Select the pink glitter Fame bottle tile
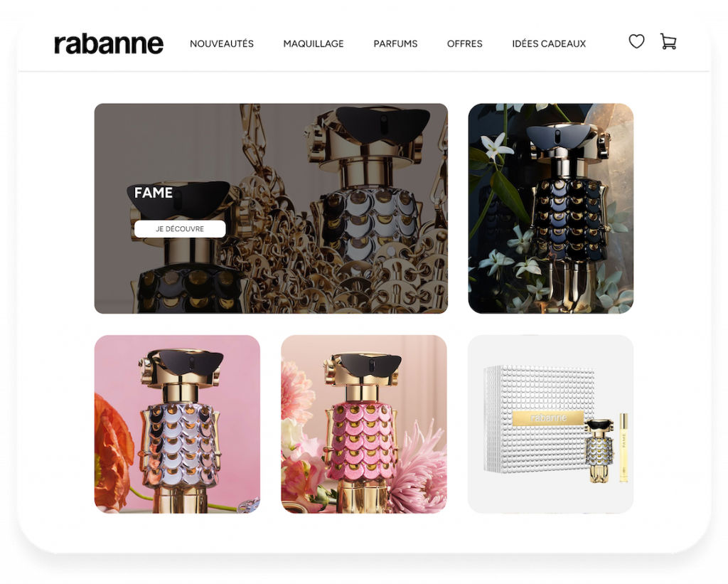This screenshot has height=584, width=728. [x=364, y=424]
